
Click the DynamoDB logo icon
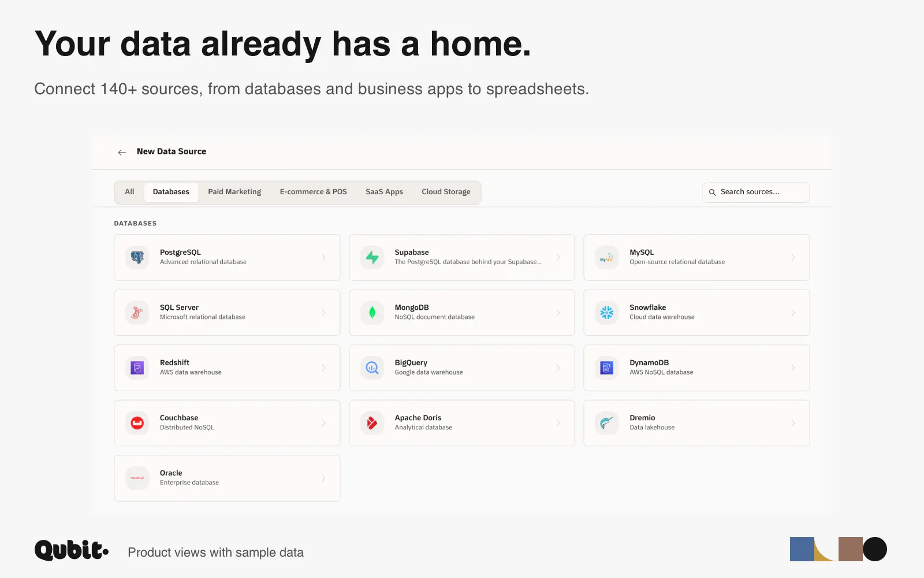(x=607, y=368)
